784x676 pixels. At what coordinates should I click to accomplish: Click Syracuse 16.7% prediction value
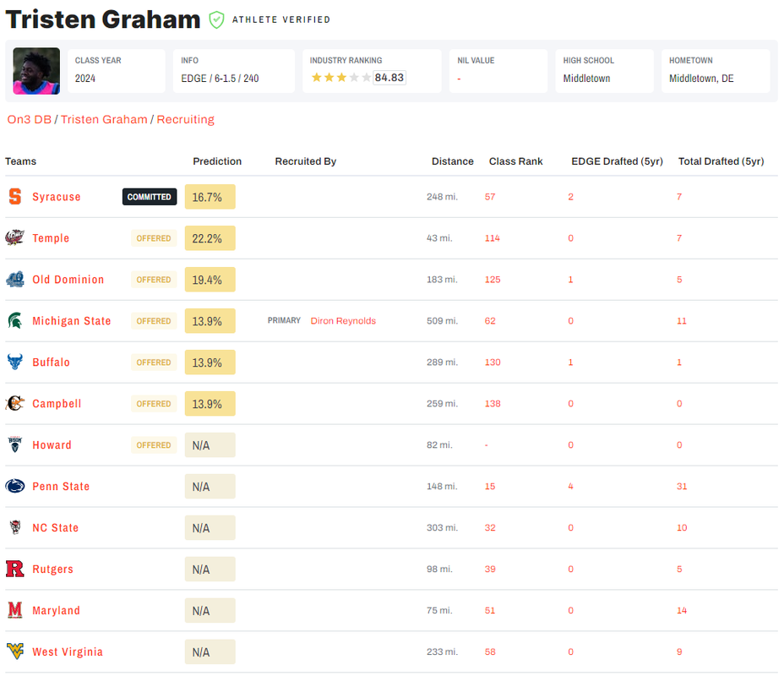point(210,197)
